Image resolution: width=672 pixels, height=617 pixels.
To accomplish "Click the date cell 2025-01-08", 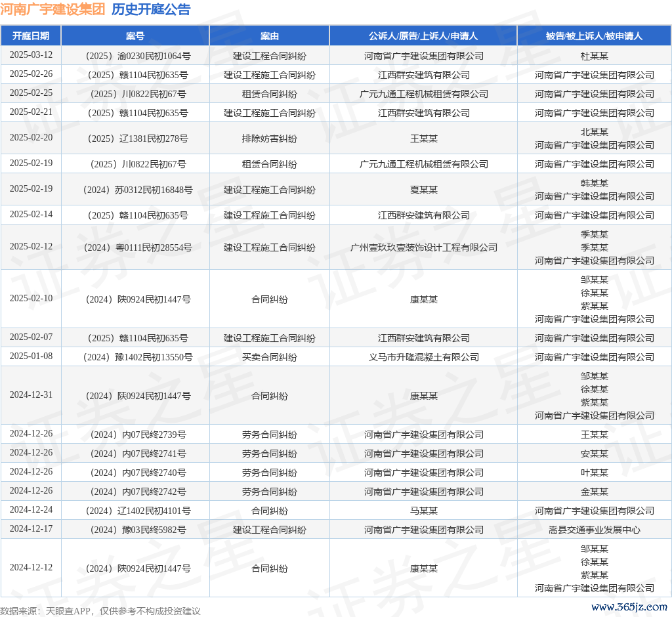I will click(x=31, y=356).
